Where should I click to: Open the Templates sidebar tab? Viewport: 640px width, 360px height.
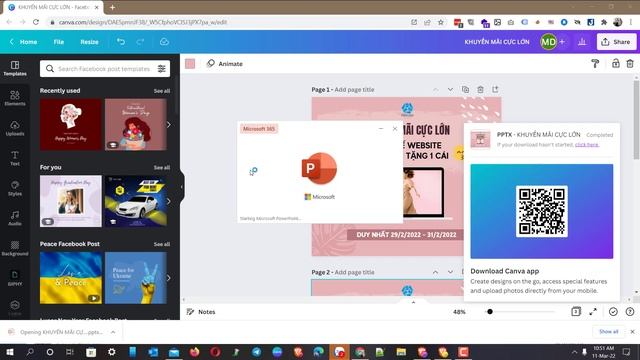(15, 68)
